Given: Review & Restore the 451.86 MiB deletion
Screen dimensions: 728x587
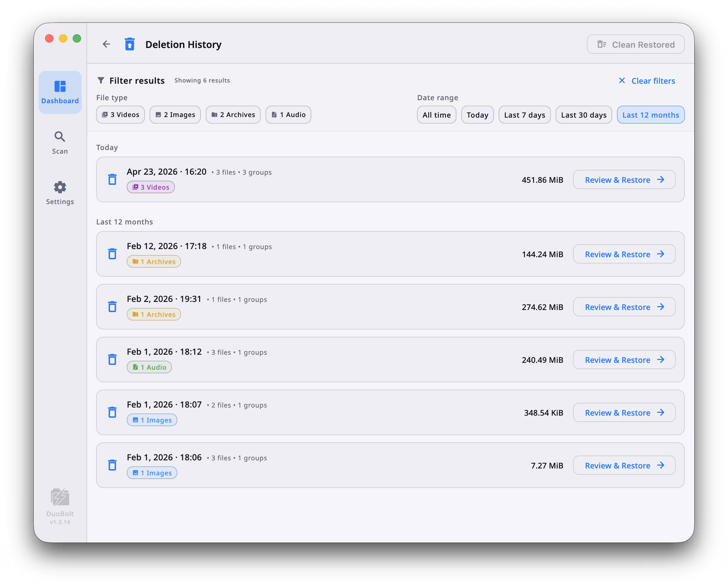Looking at the screenshot, I should (624, 179).
